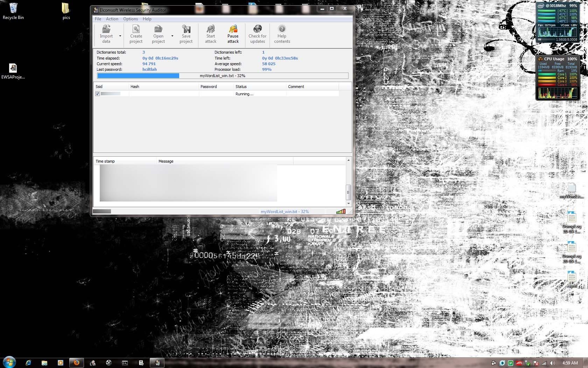Expand the Open project dropdown arrow
This screenshot has width=588, height=368.
click(x=172, y=36)
